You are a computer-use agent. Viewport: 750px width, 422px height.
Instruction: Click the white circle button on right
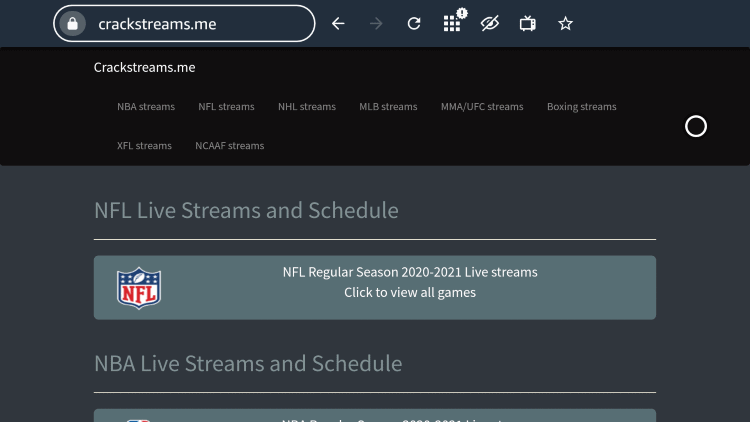[695, 126]
